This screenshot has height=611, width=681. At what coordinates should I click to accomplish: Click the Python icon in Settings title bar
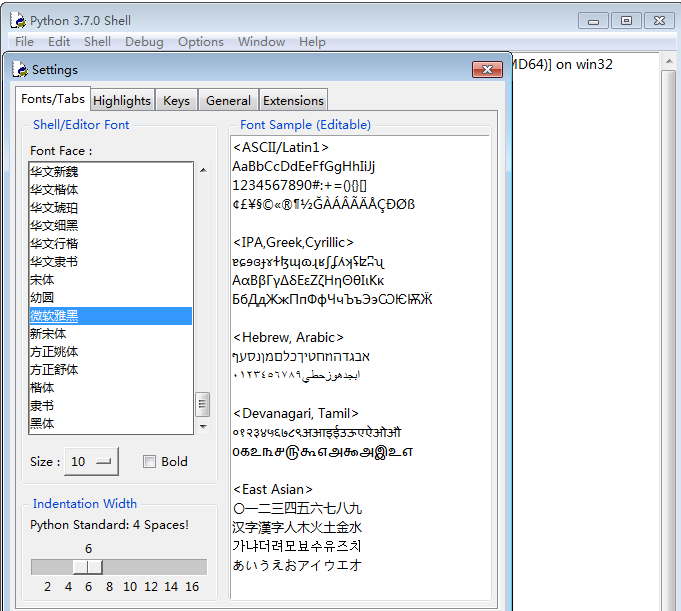[20, 69]
